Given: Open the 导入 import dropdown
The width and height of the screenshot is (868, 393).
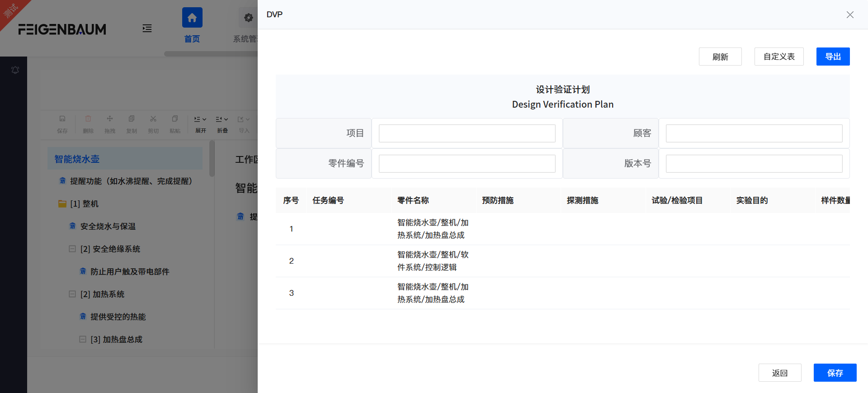Looking at the screenshot, I should [244, 124].
